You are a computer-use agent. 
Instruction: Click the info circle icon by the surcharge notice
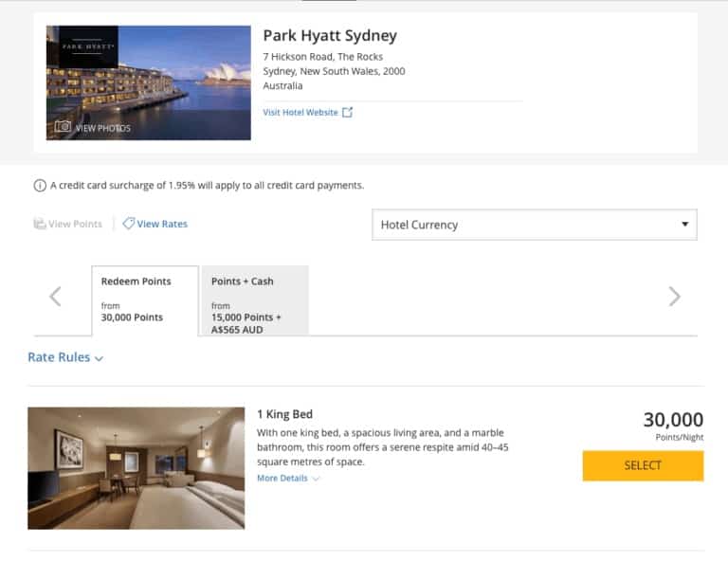point(40,186)
